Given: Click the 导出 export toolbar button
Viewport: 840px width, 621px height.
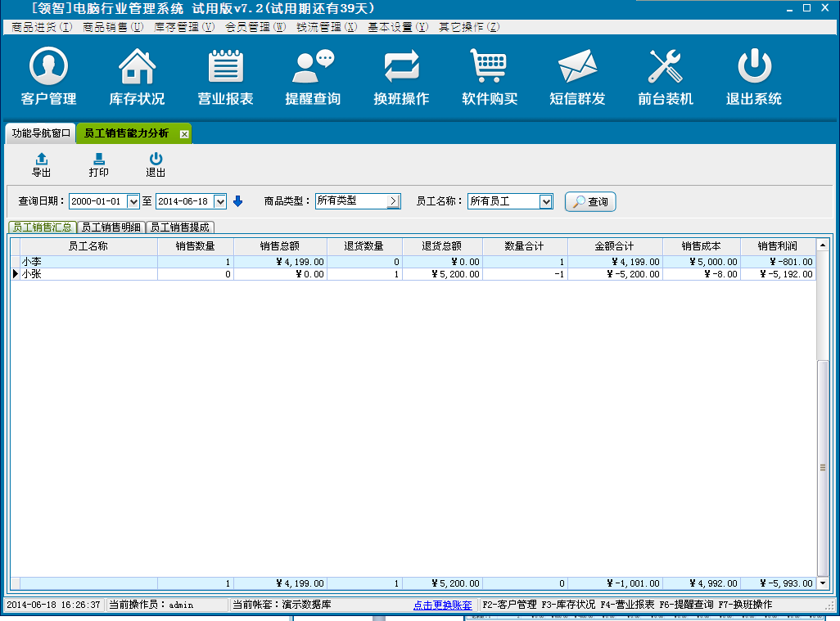Looking at the screenshot, I should pos(42,164).
